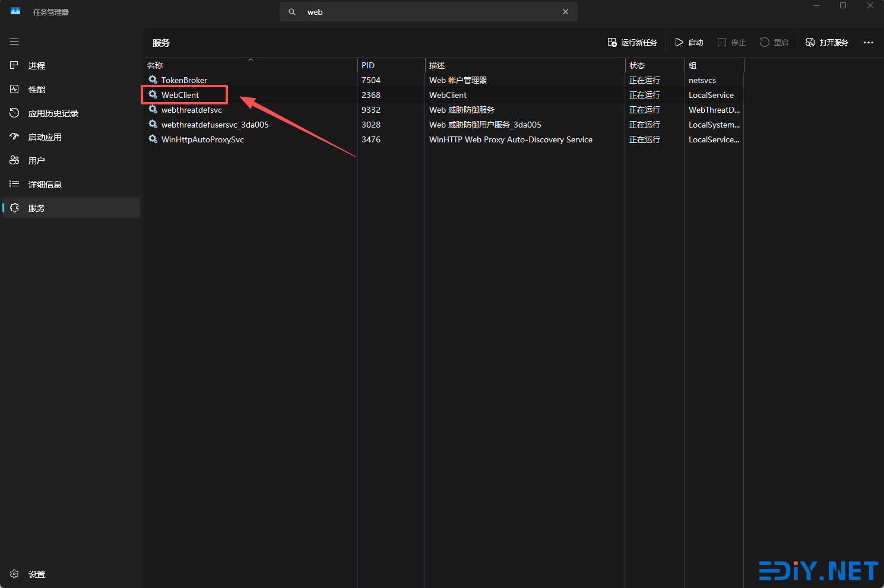Open 应用历史记录 app history page
Screen dimensions: 884x588
click(53, 113)
